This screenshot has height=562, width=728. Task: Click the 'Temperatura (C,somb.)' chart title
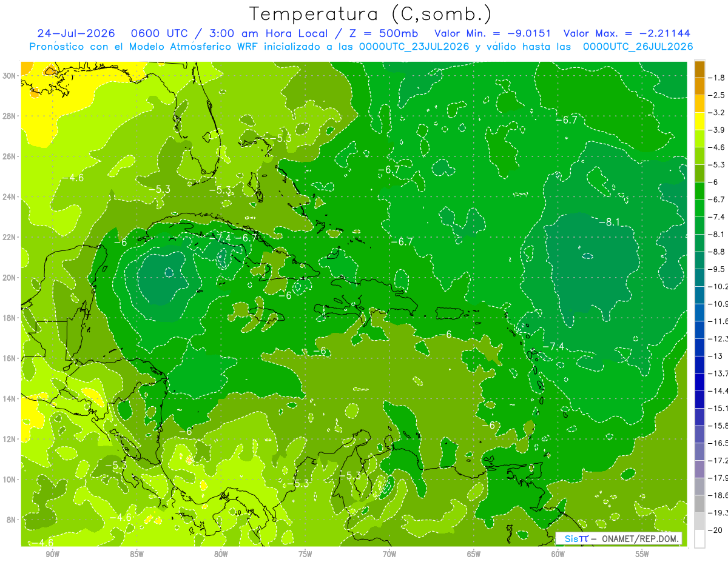pos(371,15)
